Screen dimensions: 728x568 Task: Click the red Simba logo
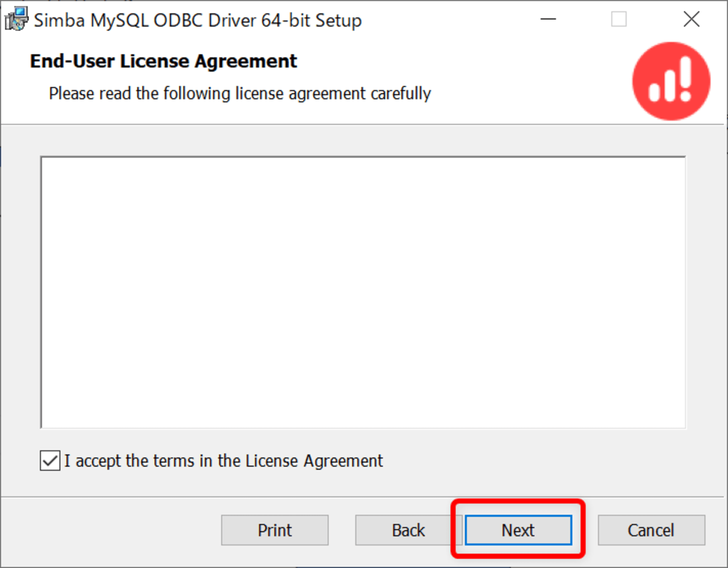(x=671, y=81)
